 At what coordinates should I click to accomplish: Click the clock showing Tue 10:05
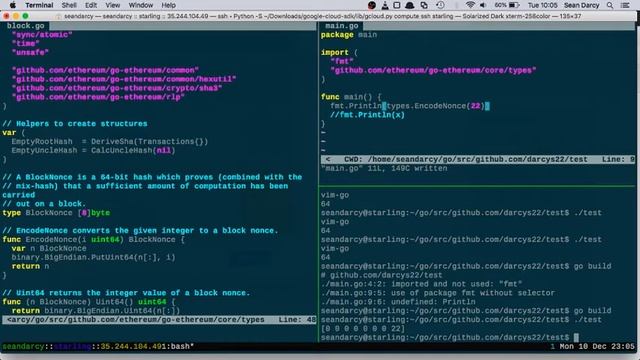tap(542, 5)
